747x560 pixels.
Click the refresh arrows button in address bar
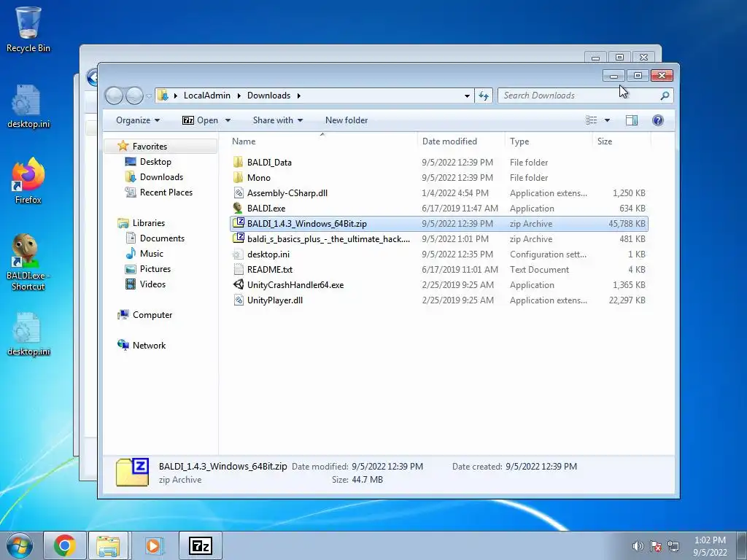point(484,96)
